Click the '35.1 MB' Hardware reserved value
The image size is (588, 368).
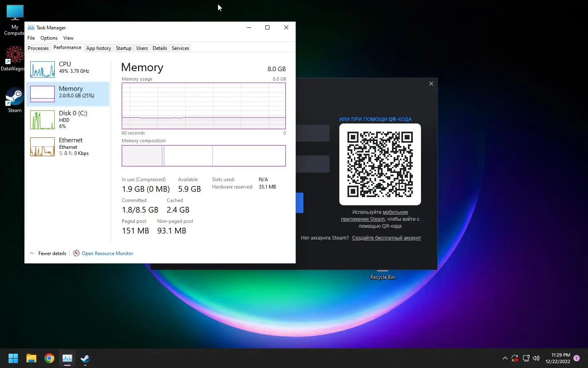(x=267, y=187)
